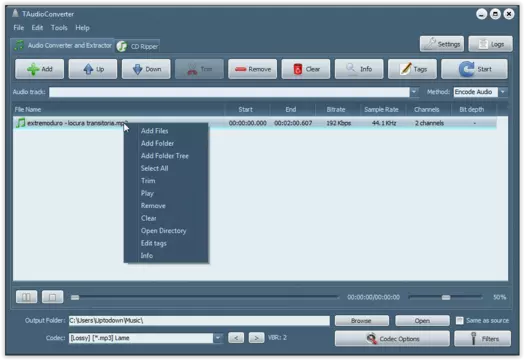This screenshot has width=524, height=360.
Task: Open Codec Options dialog
Action: pyautogui.click(x=392, y=339)
